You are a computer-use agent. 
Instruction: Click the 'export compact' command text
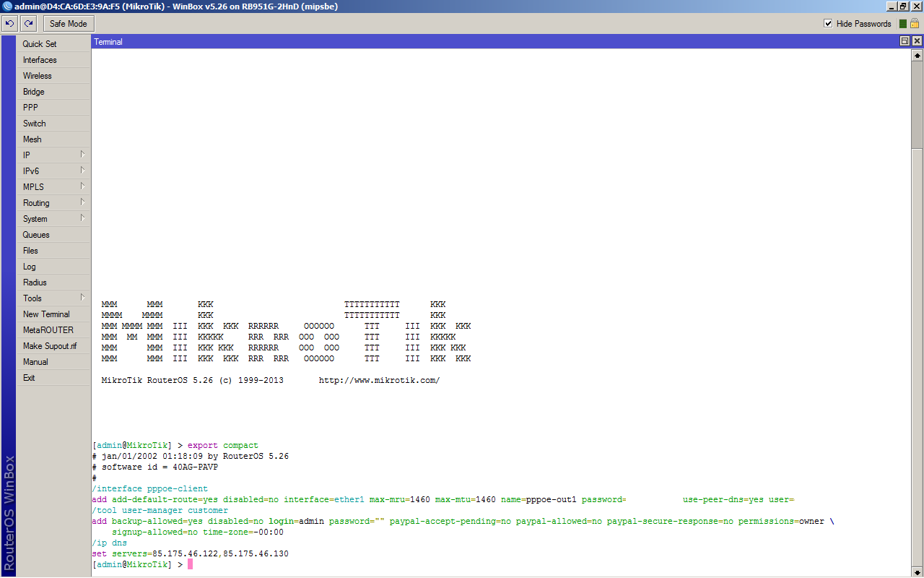222,446
